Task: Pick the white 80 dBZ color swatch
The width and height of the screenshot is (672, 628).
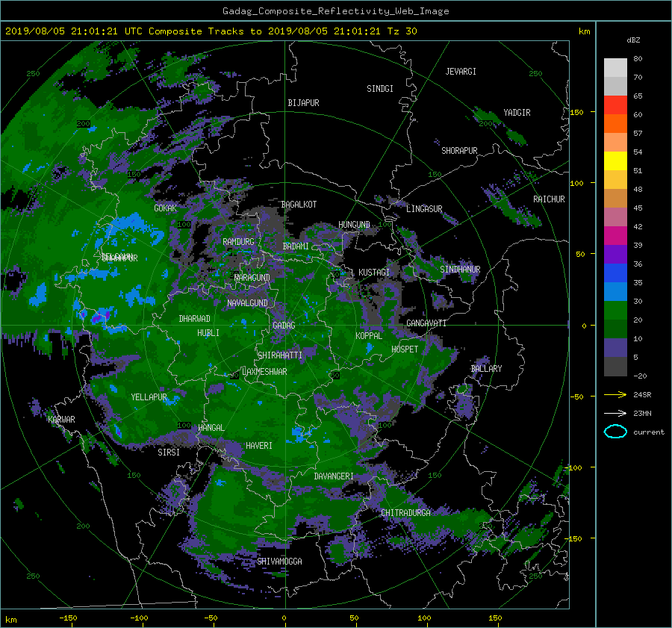Action: pyautogui.click(x=615, y=68)
